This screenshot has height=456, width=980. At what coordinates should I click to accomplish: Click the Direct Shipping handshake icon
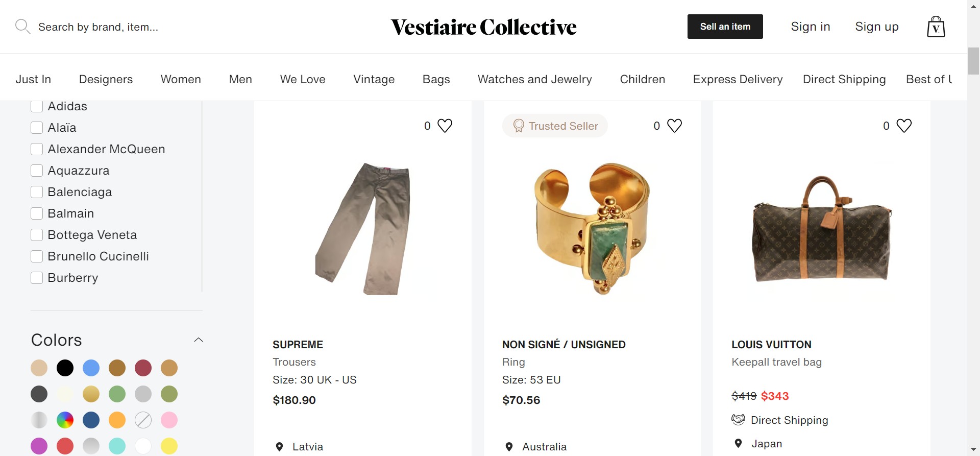click(x=738, y=420)
